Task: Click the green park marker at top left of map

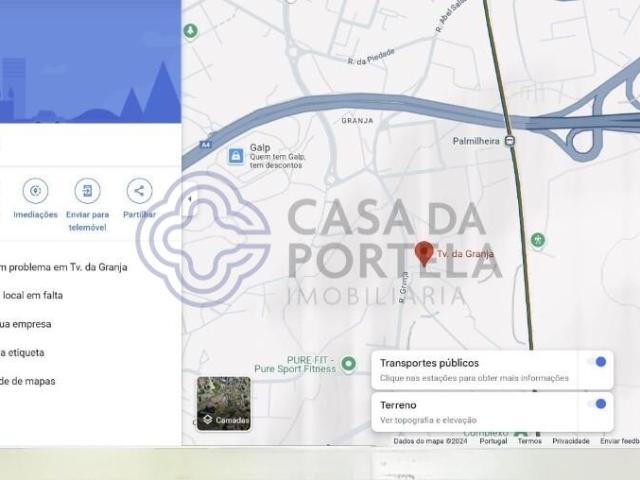Action: [x=190, y=31]
